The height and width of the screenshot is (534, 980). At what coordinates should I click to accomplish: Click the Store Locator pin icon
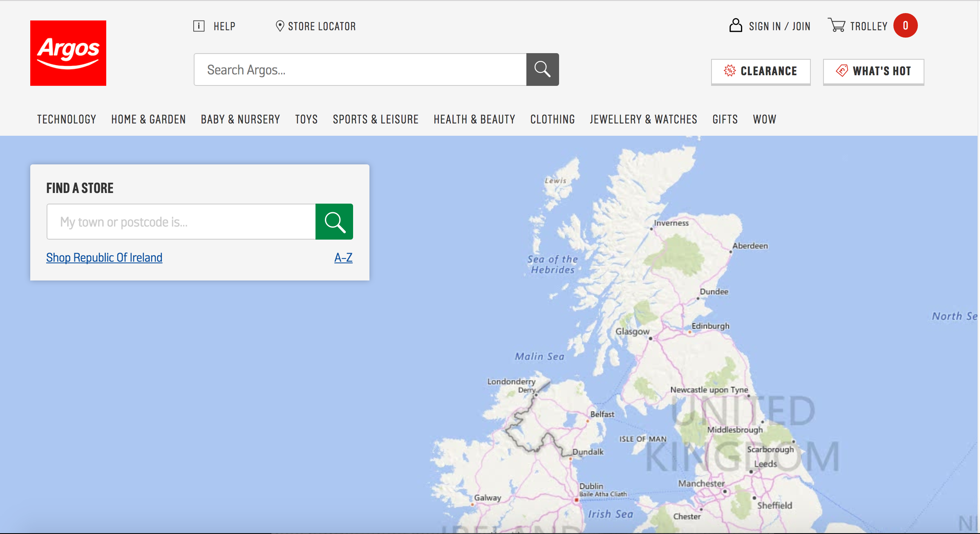coord(280,26)
